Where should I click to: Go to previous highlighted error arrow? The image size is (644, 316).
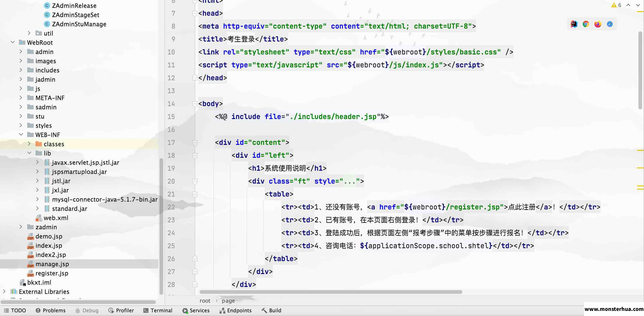628,5
